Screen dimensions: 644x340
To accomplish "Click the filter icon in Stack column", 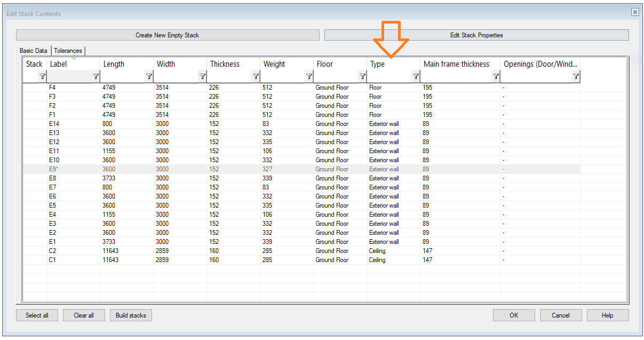I will pos(42,77).
